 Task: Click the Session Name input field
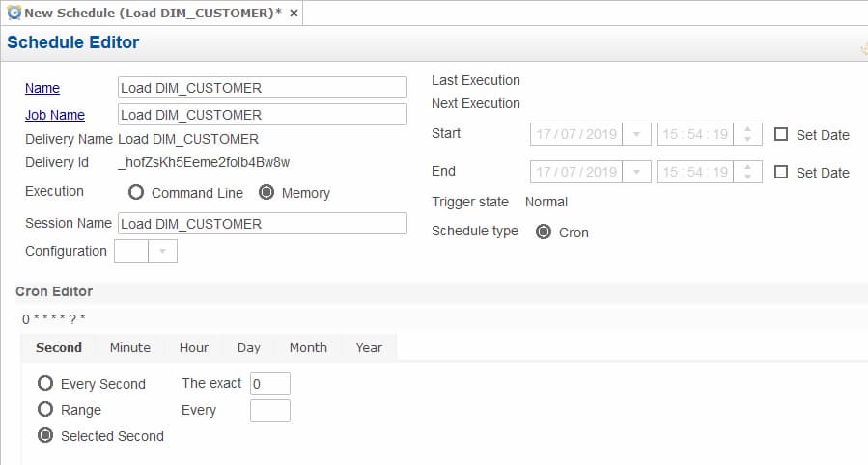pyautogui.click(x=263, y=224)
